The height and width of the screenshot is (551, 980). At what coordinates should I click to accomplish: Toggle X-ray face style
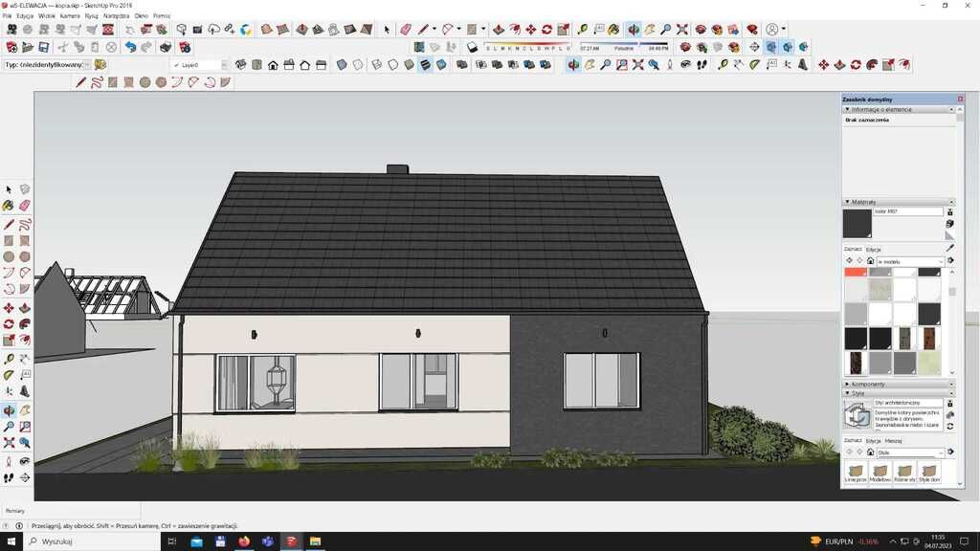343,65
